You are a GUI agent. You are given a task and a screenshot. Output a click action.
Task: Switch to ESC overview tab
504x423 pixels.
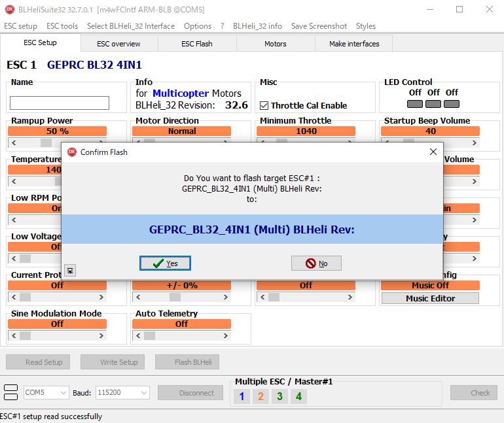[x=118, y=44]
